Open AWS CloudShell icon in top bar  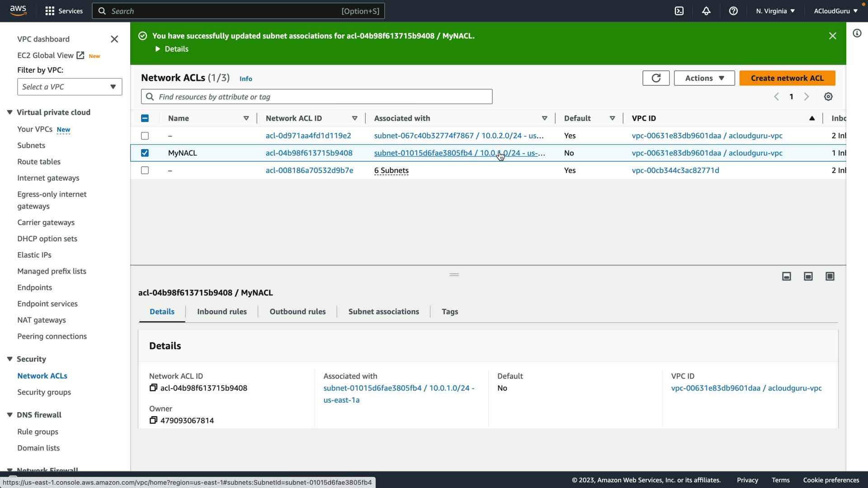click(x=679, y=11)
